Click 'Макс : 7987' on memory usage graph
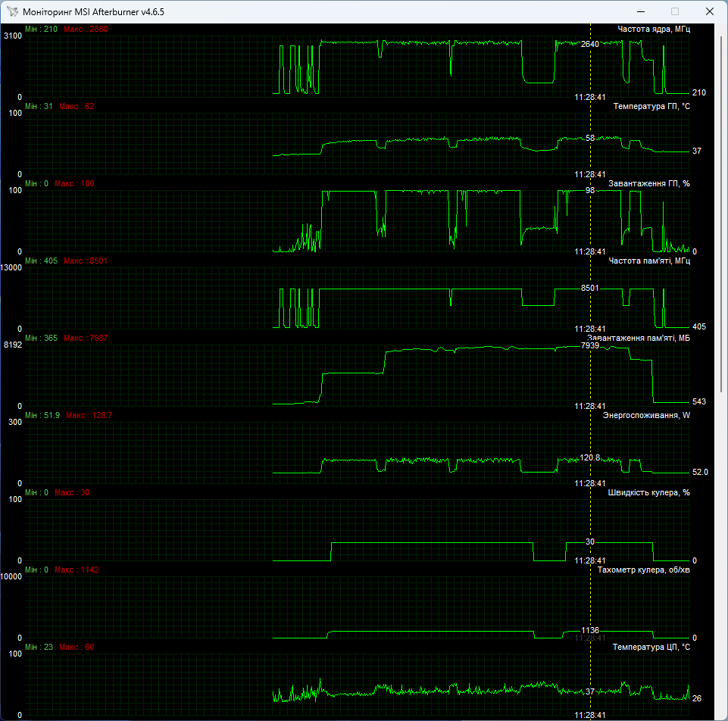728x721 pixels. click(86, 338)
